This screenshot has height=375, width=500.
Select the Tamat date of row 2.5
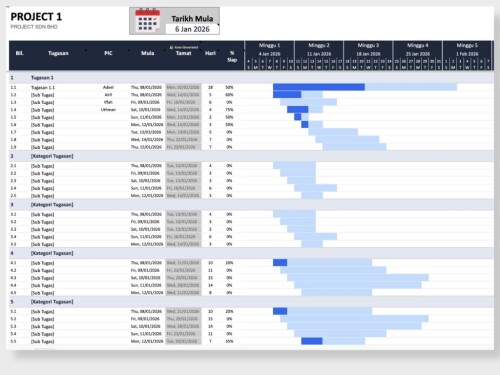click(183, 196)
